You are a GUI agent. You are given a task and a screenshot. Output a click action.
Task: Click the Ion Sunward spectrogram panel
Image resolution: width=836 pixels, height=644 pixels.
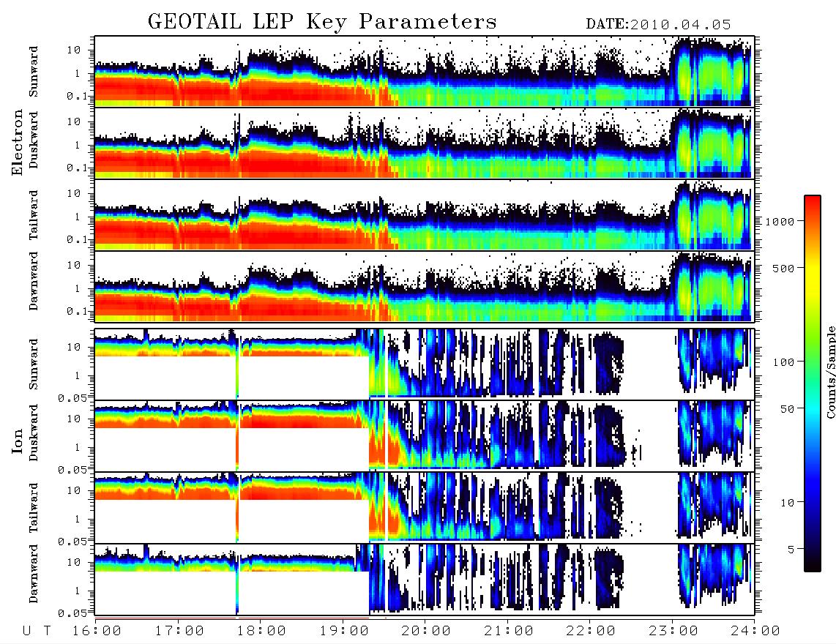point(425,364)
